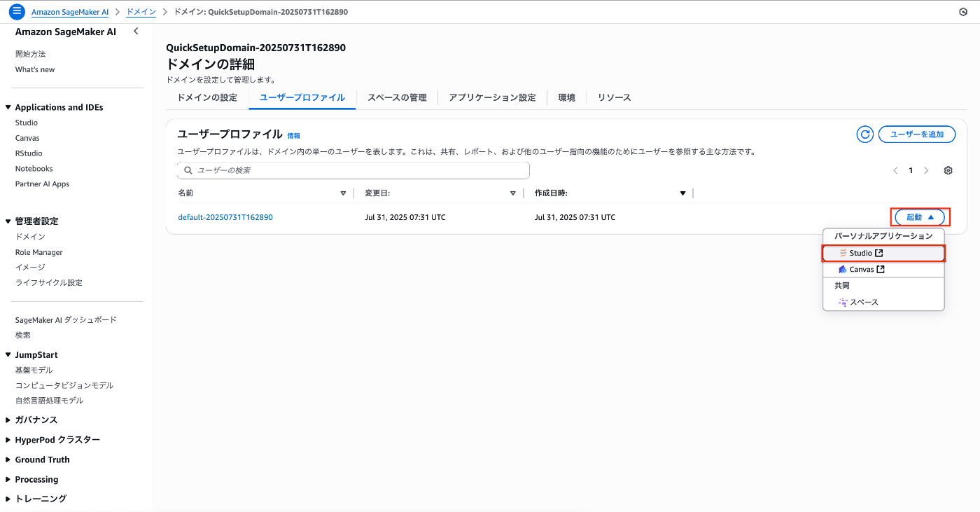Open Studio in sidebar
The image size is (980, 512).
click(27, 123)
